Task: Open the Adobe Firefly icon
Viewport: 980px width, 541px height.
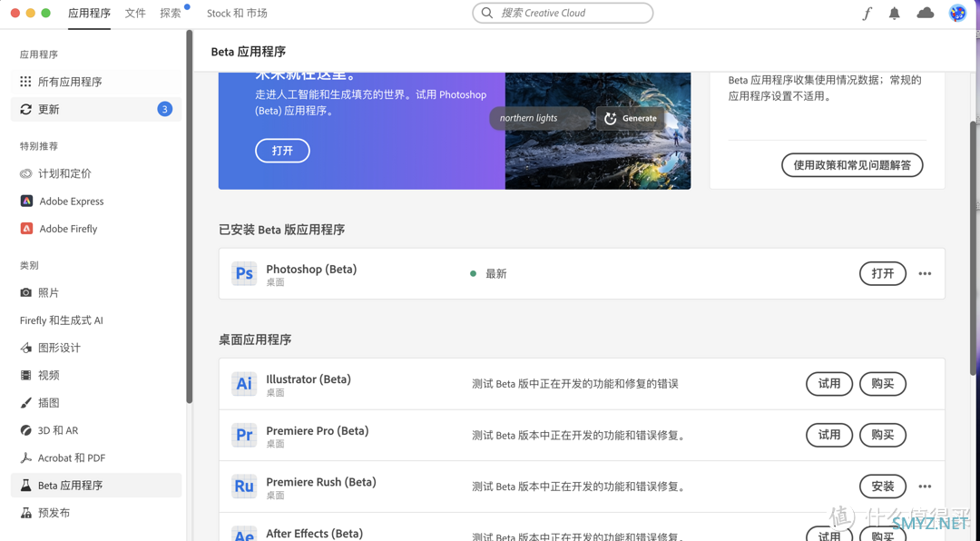Action: pyautogui.click(x=26, y=228)
